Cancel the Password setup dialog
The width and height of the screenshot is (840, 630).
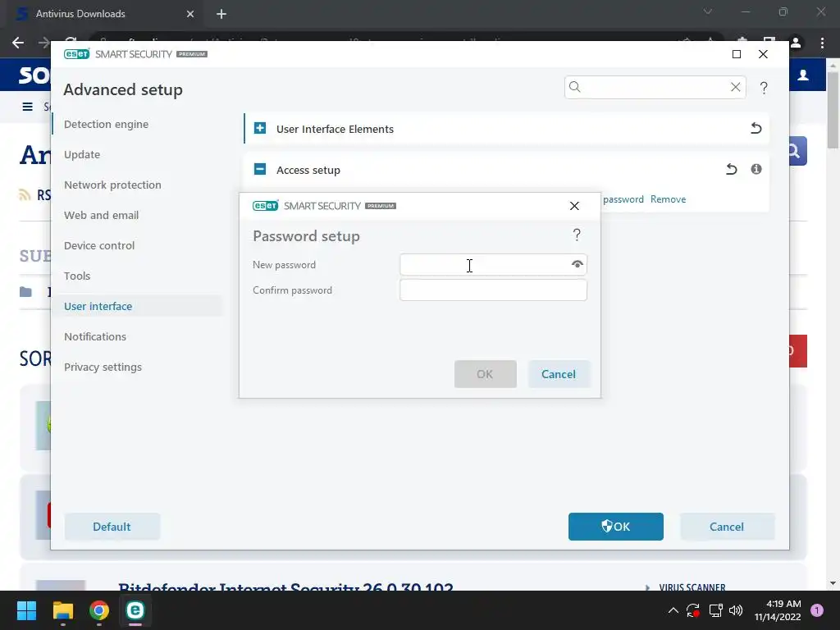[558, 374]
